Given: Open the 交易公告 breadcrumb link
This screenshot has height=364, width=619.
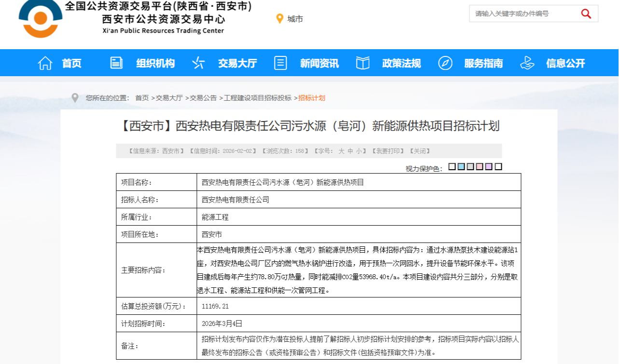Looking at the screenshot, I should [203, 98].
